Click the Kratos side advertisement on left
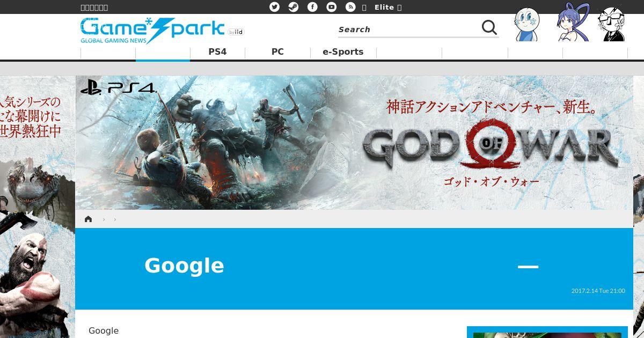This screenshot has width=644, height=338. [37, 207]
